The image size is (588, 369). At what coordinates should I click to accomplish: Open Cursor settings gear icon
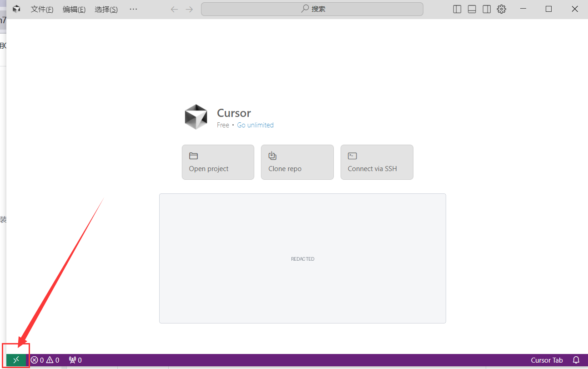pyautogui.click(x=502, y=9)
